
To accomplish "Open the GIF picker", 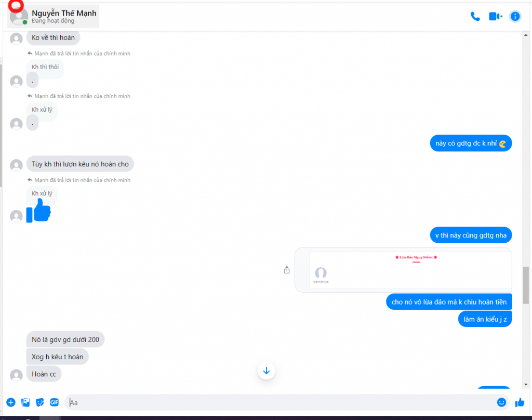I will [54, 402].
